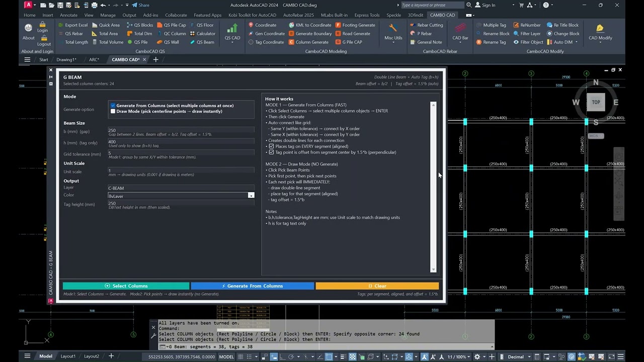Viewport: 644px width, 362px height.
Task: Click the Change Block tool
Action: [563, 34]
